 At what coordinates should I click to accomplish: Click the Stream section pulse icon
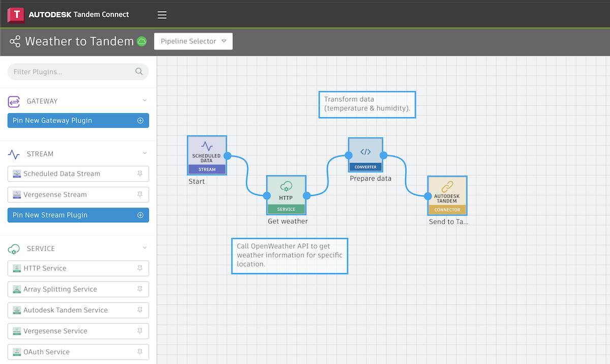click(x=14, y=154)
